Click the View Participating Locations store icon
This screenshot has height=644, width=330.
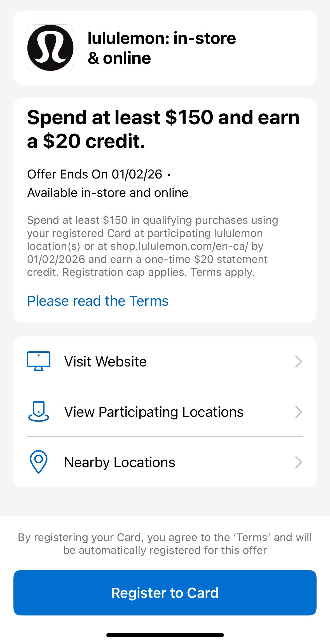[39, 412]
